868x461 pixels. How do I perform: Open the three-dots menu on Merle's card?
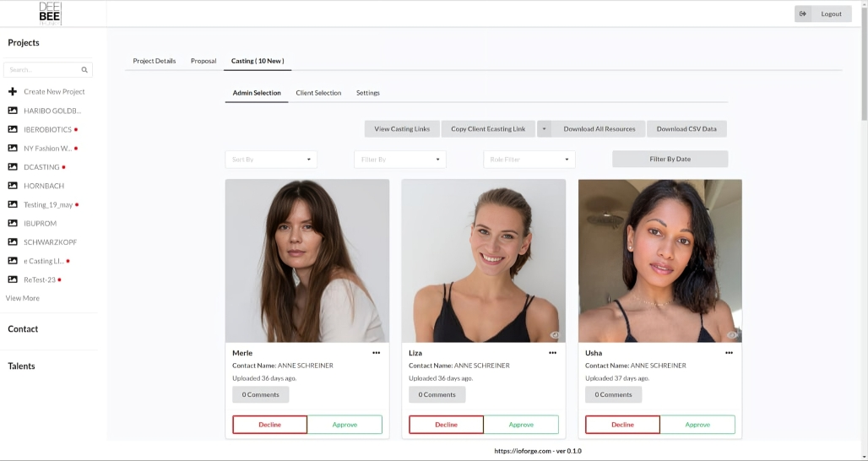pos(376,353)
